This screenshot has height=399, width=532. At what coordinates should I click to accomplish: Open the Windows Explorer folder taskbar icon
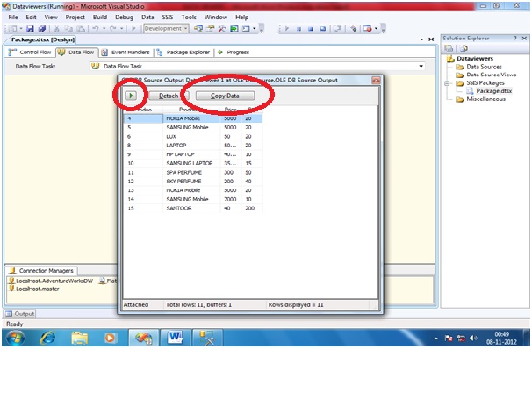(80, 338)
